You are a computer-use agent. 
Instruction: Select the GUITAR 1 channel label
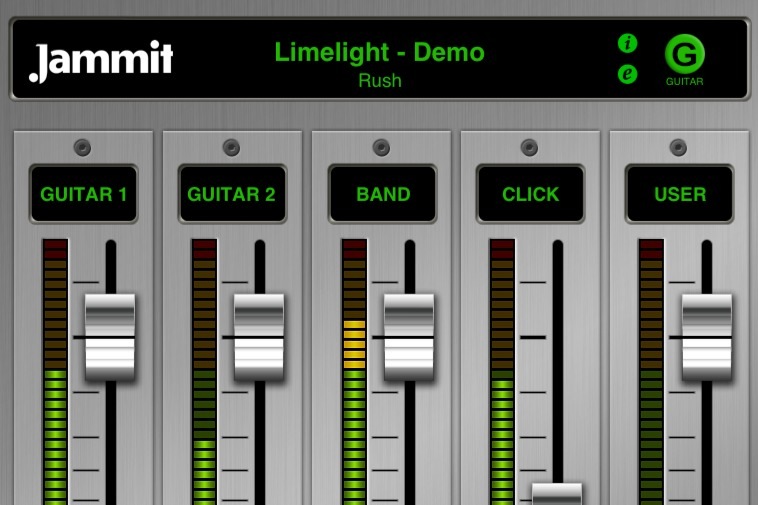84,194
